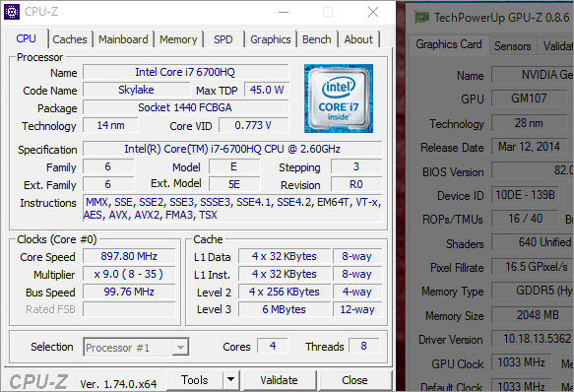Switch to the Caches tab
Viewport: 574px width, 392px height.
pyautogui.click(x=70, y=39)
